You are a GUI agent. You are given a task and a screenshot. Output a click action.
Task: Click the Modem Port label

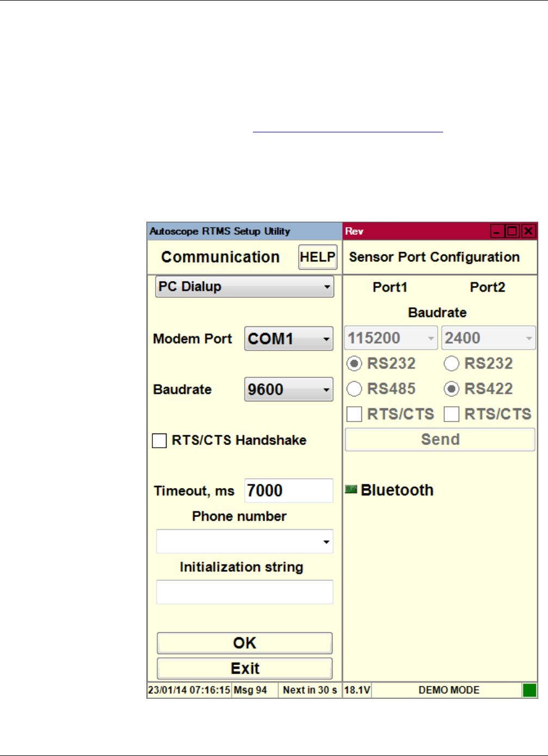(193, 339)
